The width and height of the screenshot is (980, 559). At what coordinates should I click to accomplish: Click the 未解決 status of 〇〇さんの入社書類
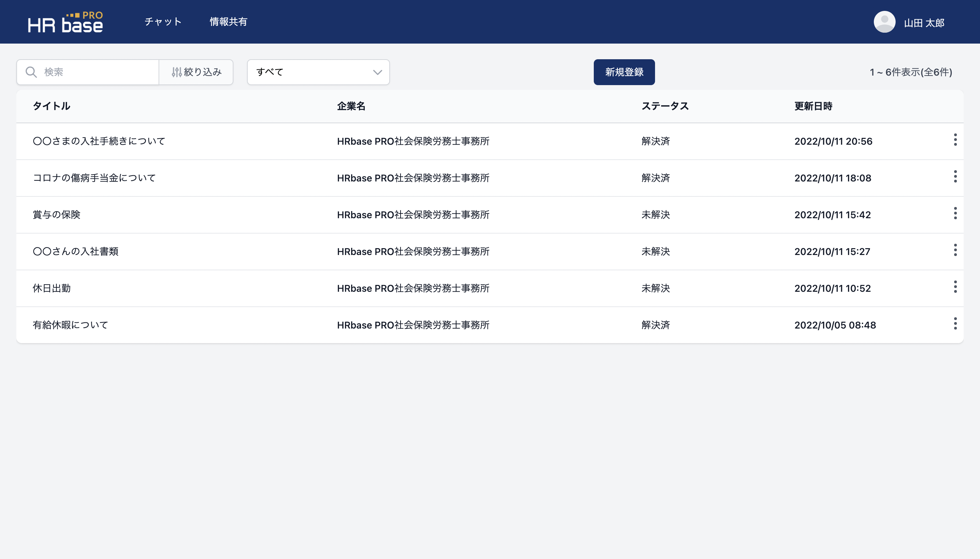tap(655, 252)
